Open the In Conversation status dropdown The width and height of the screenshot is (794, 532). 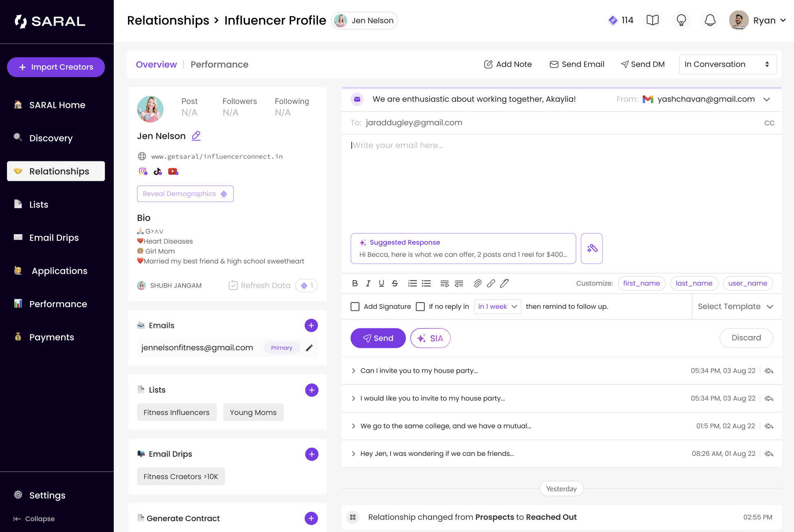(728, 64)
